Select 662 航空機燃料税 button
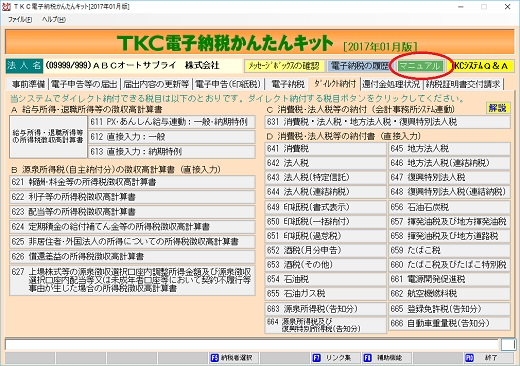Viewport: 520px width, 366px height. 449,293
